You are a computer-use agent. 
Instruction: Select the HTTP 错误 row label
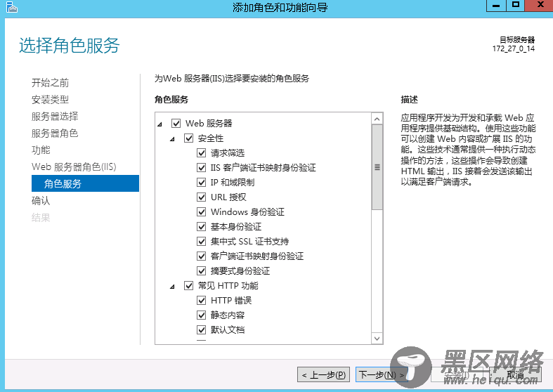[x=231, y=301]
